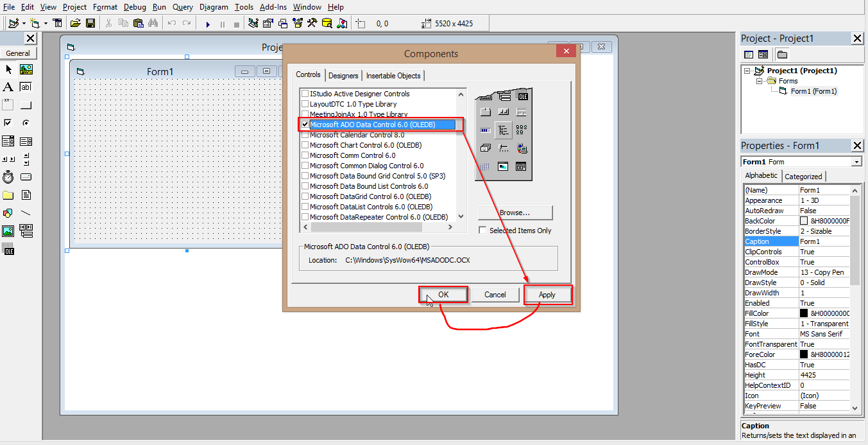Select the Line control tool

point(26,213)
